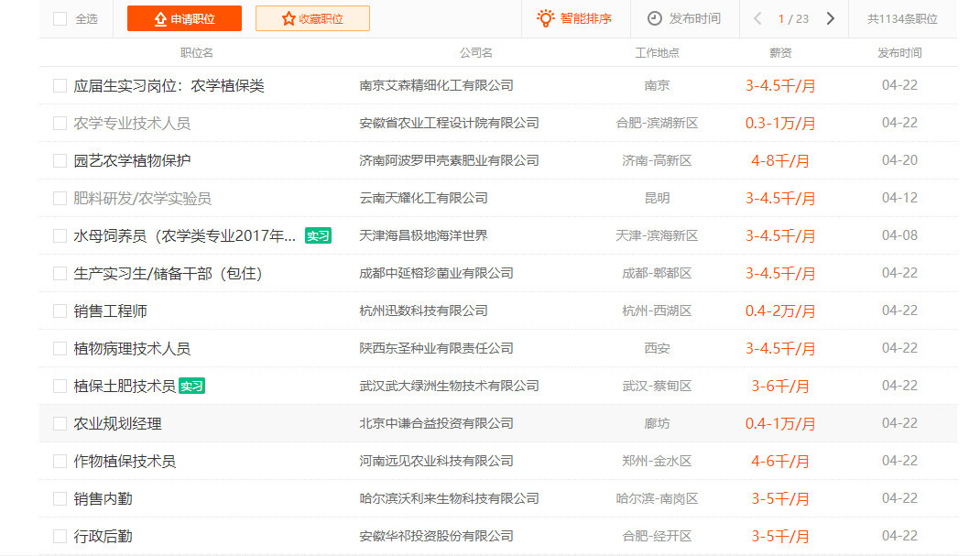980x556 pixels.
Task: Click the 薪资 column header
Action: click(x=780, y=53)
